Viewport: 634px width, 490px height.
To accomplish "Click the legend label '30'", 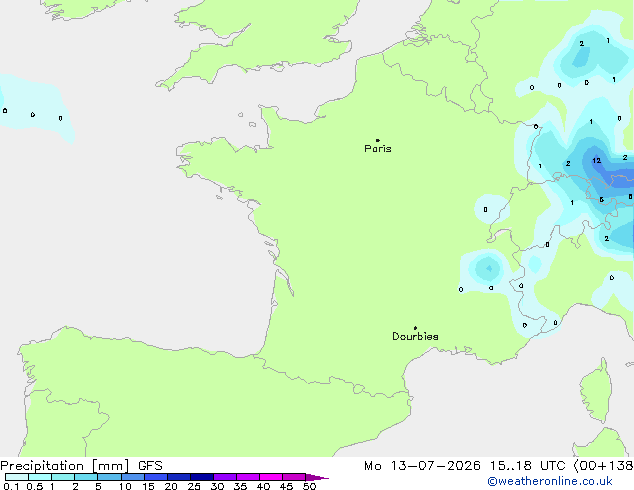I will click(217, 486).
